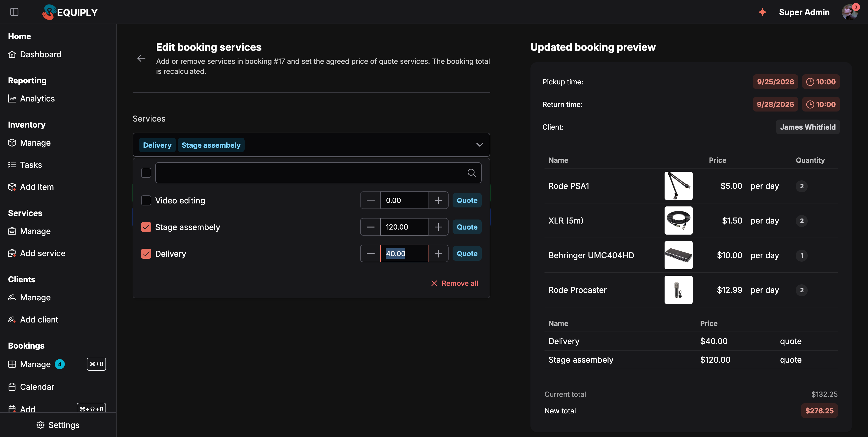Open Settings at sidebar bottom
868x437 pixels.
coord(58,425)
